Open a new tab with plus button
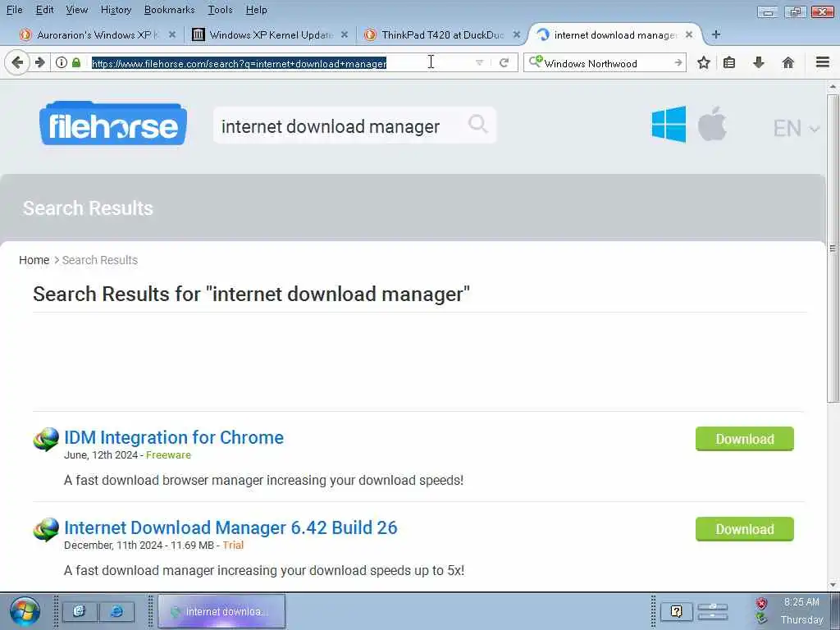 [x=715, y=34]
